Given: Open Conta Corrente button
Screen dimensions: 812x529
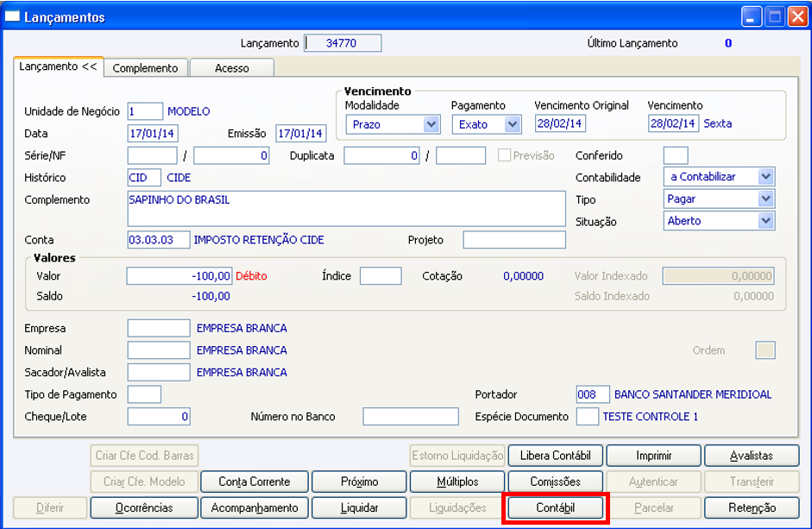Looking at the screenshot, I should coord(255,482).
